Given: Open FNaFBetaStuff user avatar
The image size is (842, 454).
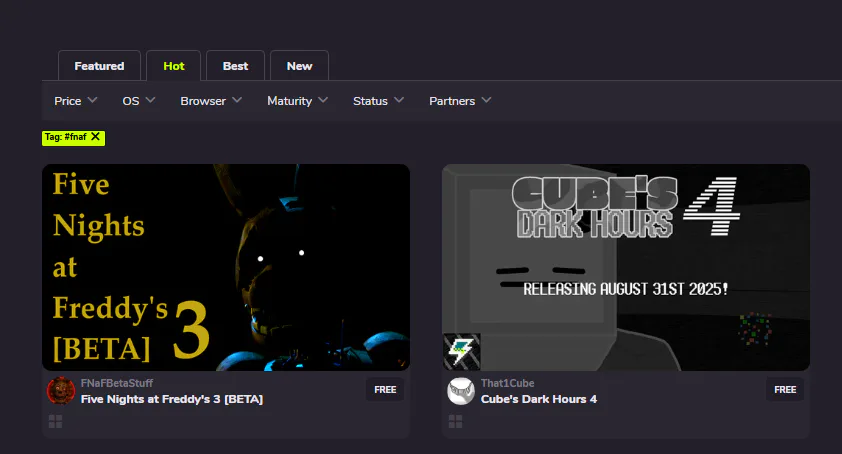Looking at the screenshot, I should point(61,391).
